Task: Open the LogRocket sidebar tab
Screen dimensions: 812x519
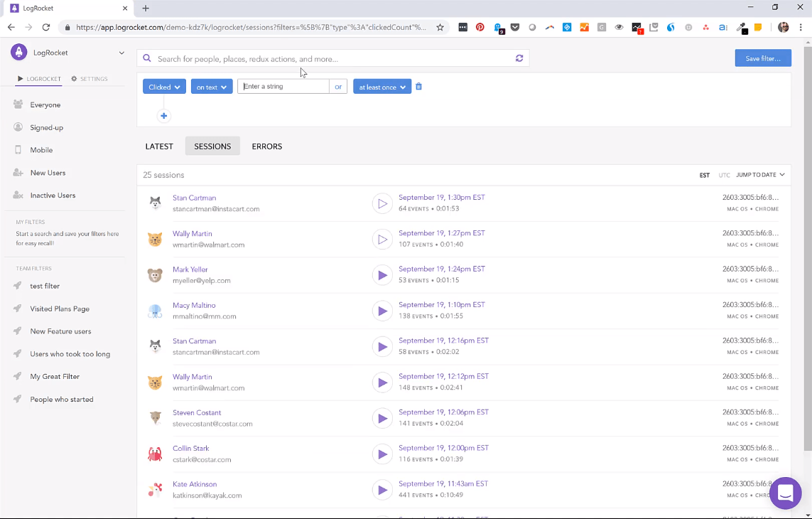Action: 39,79
